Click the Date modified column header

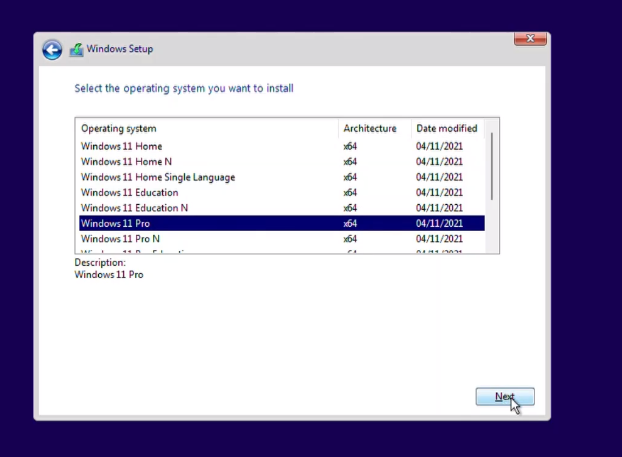pyautogui.click(x=446, y=129)
